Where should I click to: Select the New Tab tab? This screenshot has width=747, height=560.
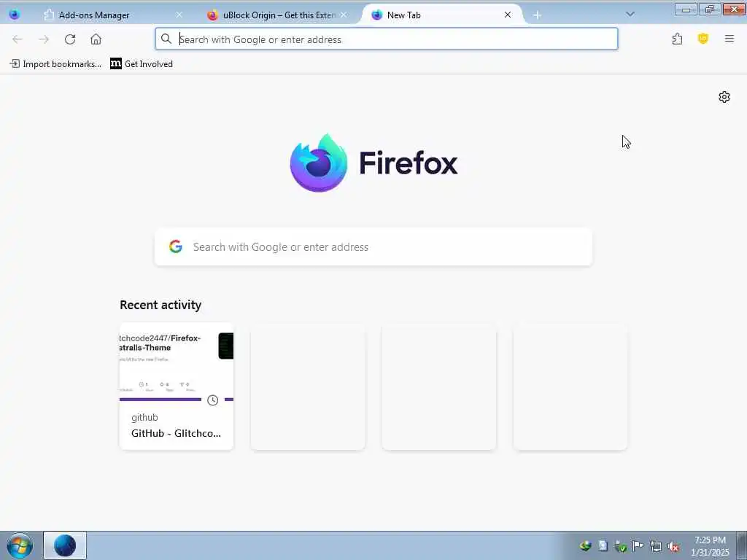[443, 15]
